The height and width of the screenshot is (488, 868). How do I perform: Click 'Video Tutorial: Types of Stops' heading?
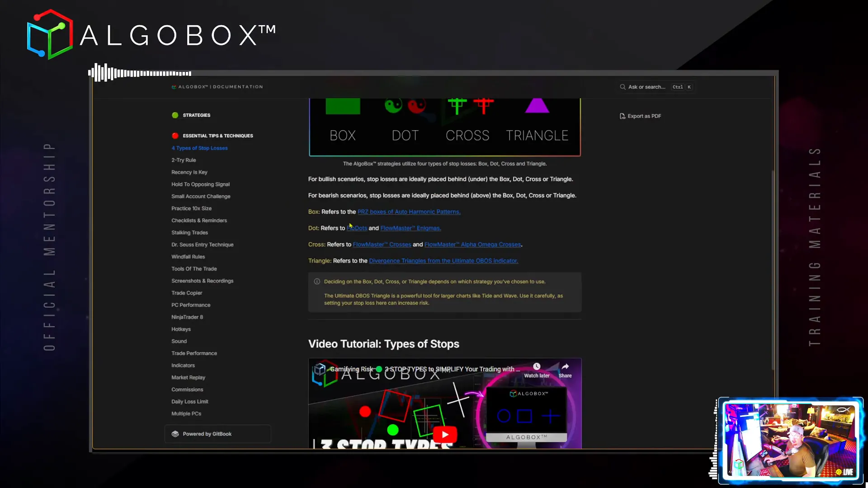coord(383,344)
